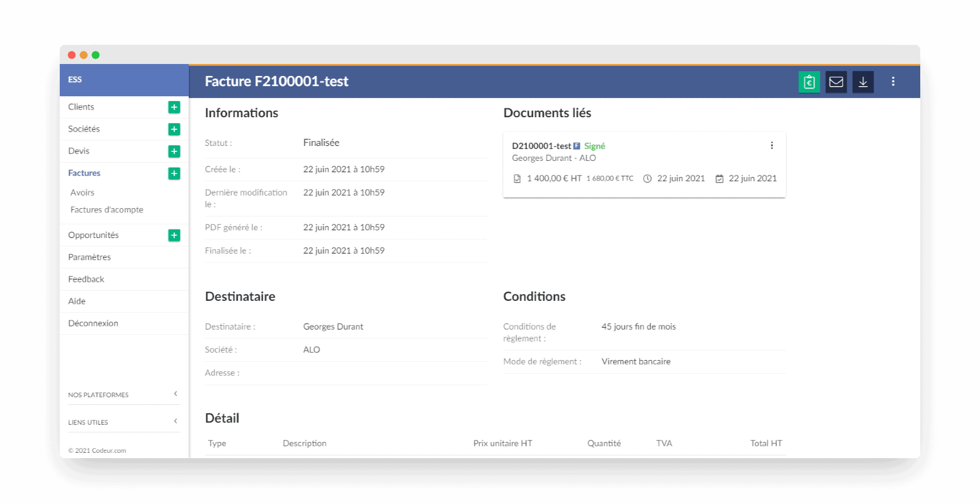Add a new Opportunité with plus icon
The width and height of the screenshot is (980, 503).
[174, 235]
